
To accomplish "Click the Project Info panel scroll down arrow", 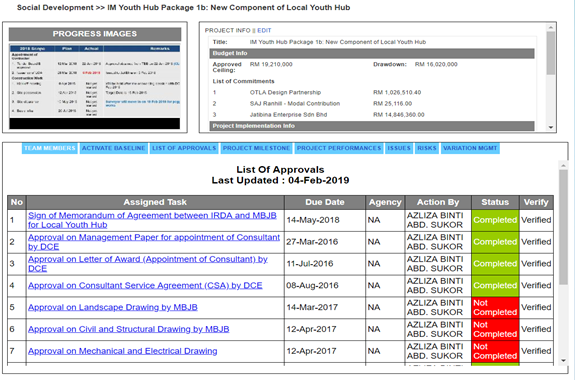I will [550, 127].
